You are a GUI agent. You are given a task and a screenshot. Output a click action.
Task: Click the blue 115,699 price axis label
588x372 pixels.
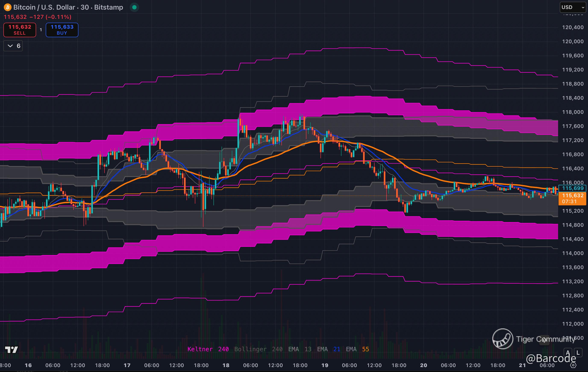pos(572,188)
